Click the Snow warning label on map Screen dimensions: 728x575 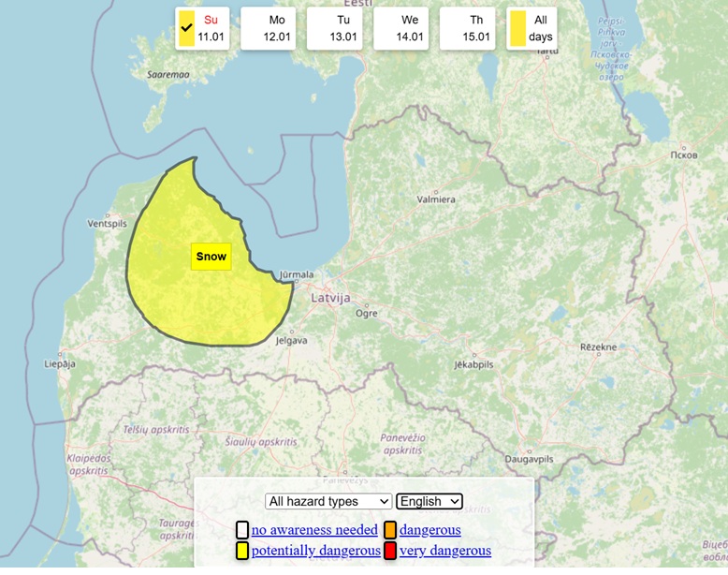point(211,256)
